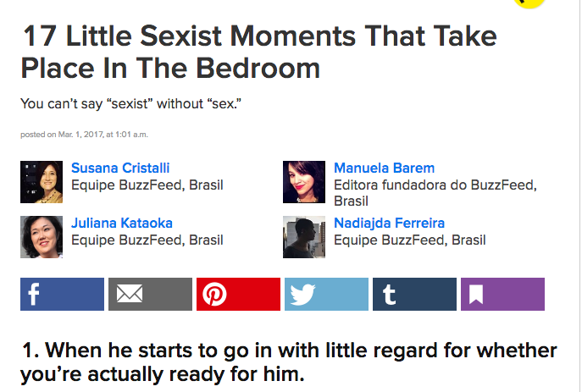The image size is (582, 392).
Task: Click the item 1 heading 'When he starts'
Action: tap(288, 362)
